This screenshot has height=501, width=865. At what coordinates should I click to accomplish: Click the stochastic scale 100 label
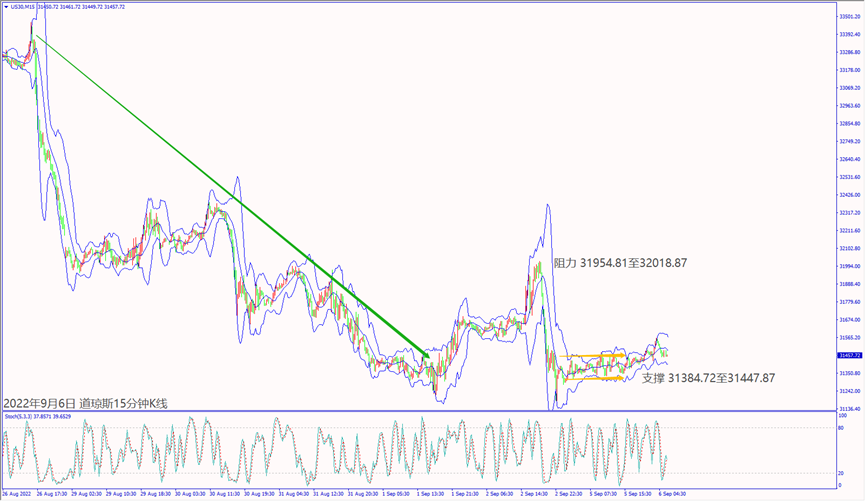pos(844,414)
